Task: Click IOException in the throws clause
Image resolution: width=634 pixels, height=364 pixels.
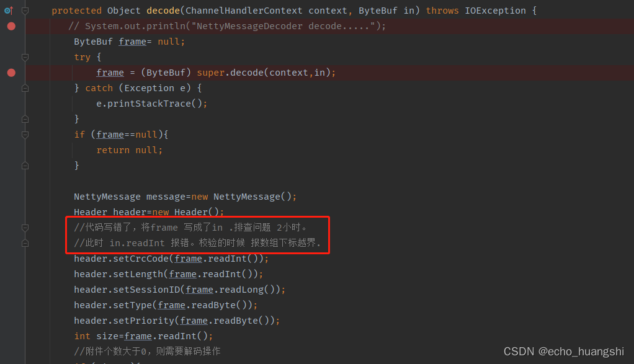Action: 495,11
